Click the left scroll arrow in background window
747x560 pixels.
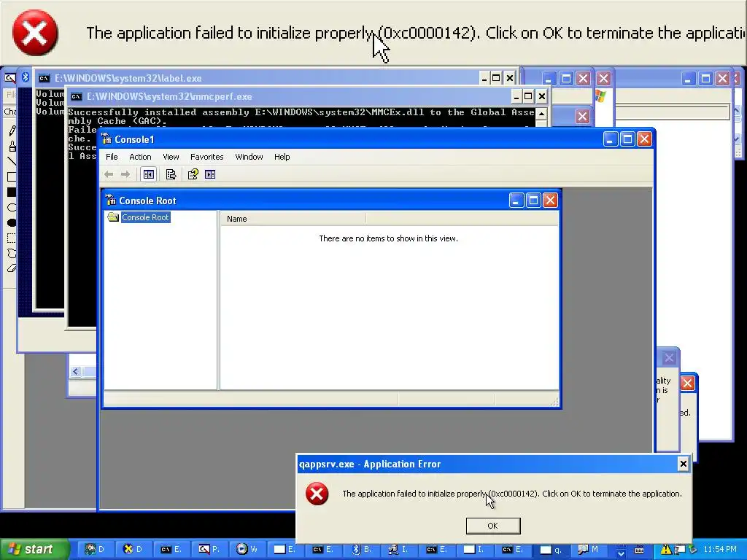tap(75, 371)
